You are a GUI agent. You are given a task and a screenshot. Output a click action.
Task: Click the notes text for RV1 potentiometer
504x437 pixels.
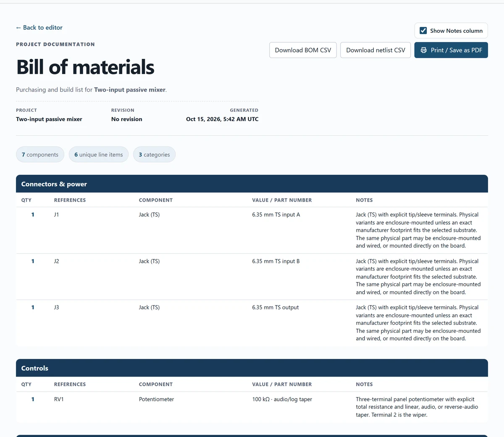tap(417, 407)
